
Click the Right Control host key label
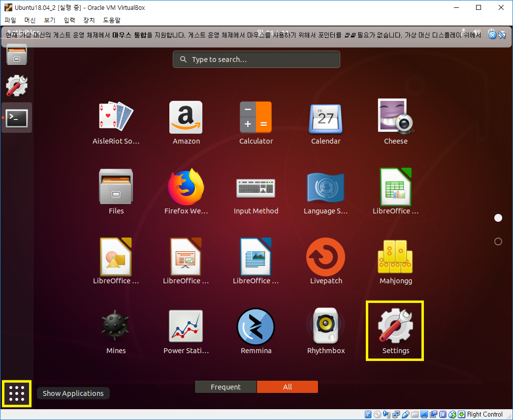(x=484, y=415)
